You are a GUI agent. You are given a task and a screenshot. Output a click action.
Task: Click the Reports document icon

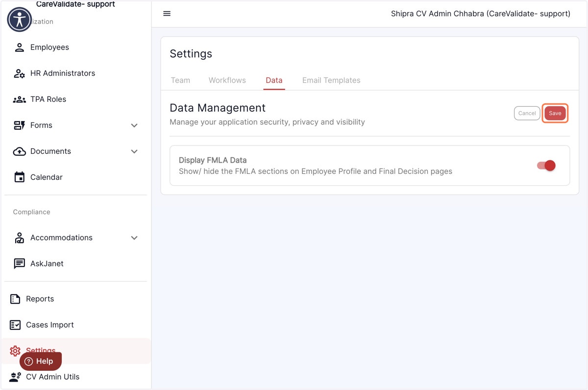tap(15, 299)
